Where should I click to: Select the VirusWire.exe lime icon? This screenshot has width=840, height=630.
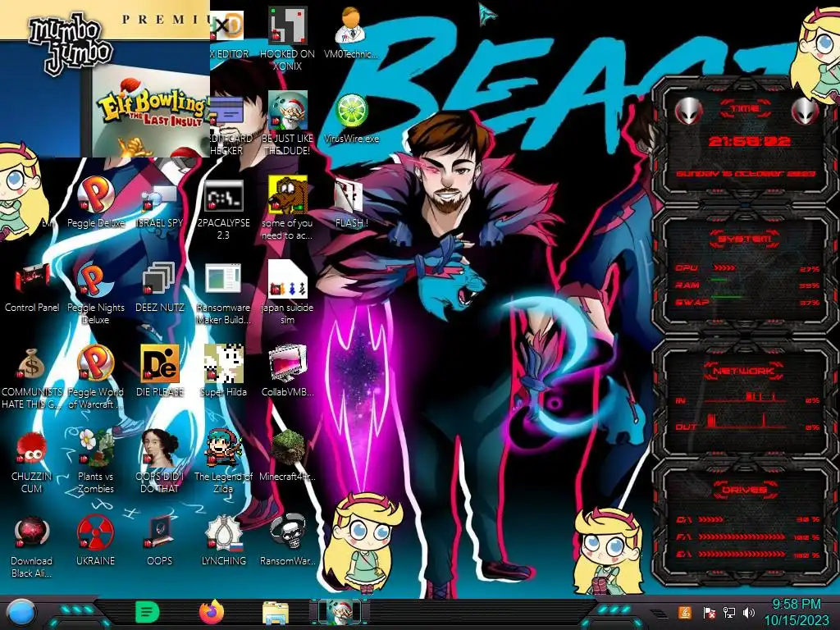tap(351, 118)
